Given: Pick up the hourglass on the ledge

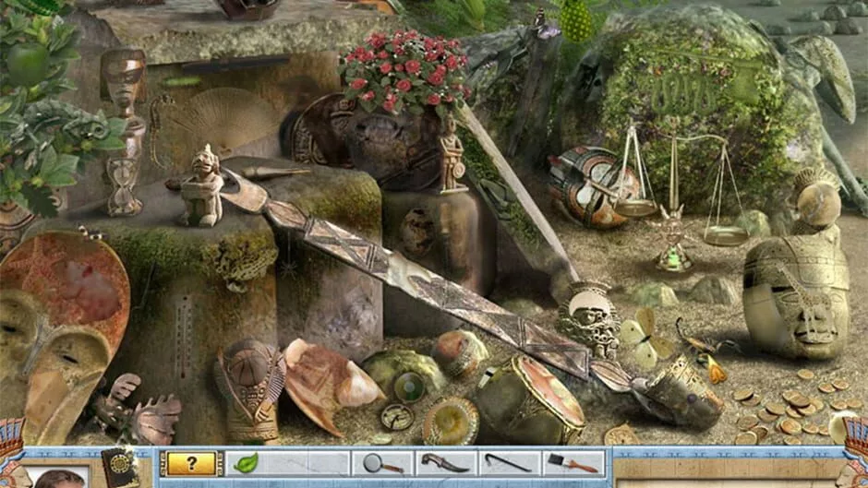Looking at the screenshot, I should click(x=124, y=186).
